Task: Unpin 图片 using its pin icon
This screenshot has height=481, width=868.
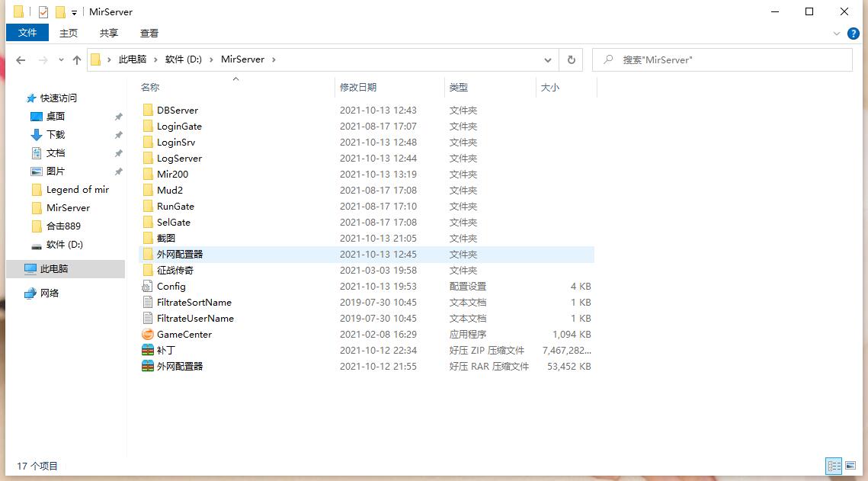Action: tap(118, 171)
